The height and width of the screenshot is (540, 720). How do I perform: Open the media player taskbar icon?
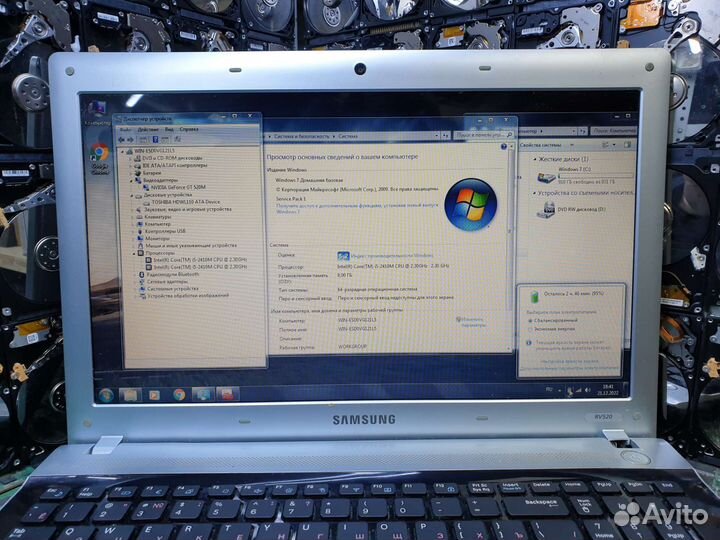point(154,395)
